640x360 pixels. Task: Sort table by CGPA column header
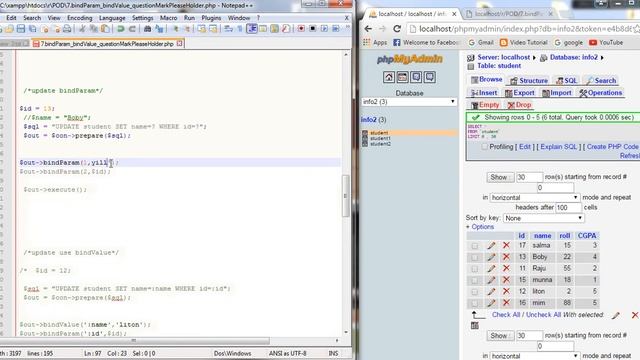587,236
